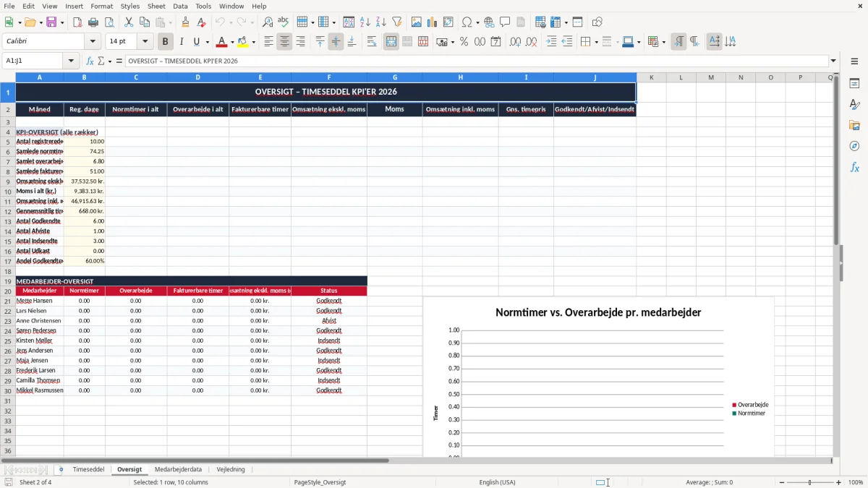868x488 pixels.
Task: Format as percent
Action: coord(464,42)
